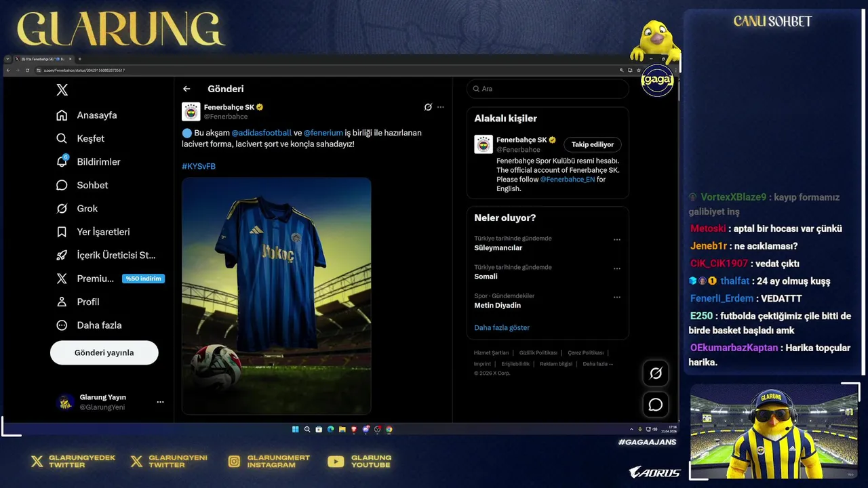The image size is (868, 488).
Task: Open Yer İşaretleri bookmarks
Action: (x=93, y=232)
